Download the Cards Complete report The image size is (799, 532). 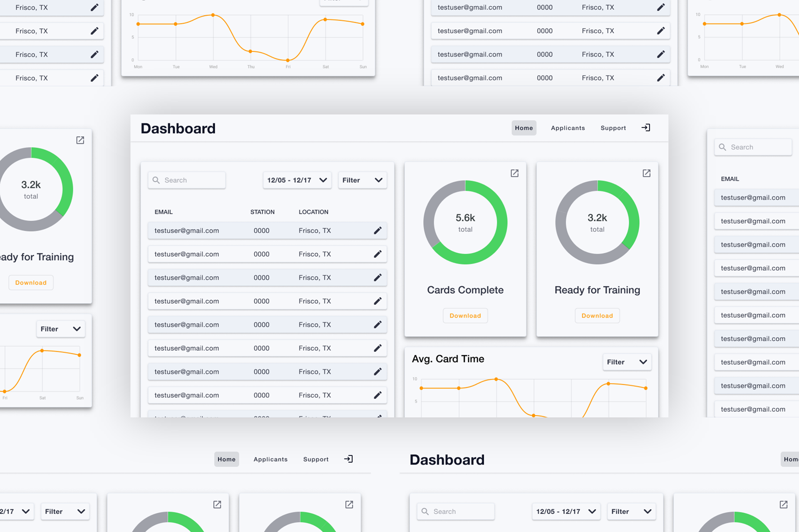[465, 316]
